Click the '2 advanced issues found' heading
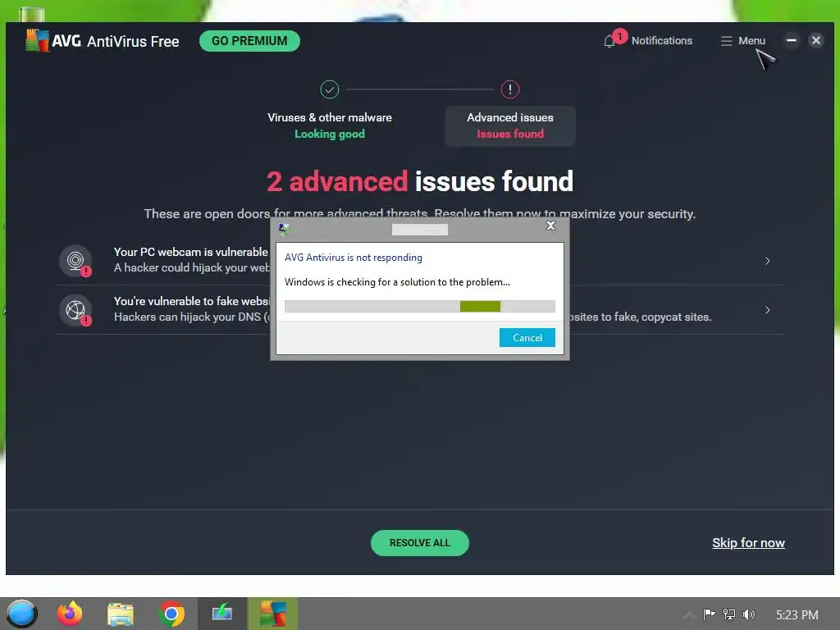This screenshot has width=840, height=630. [x=420, y=181]
